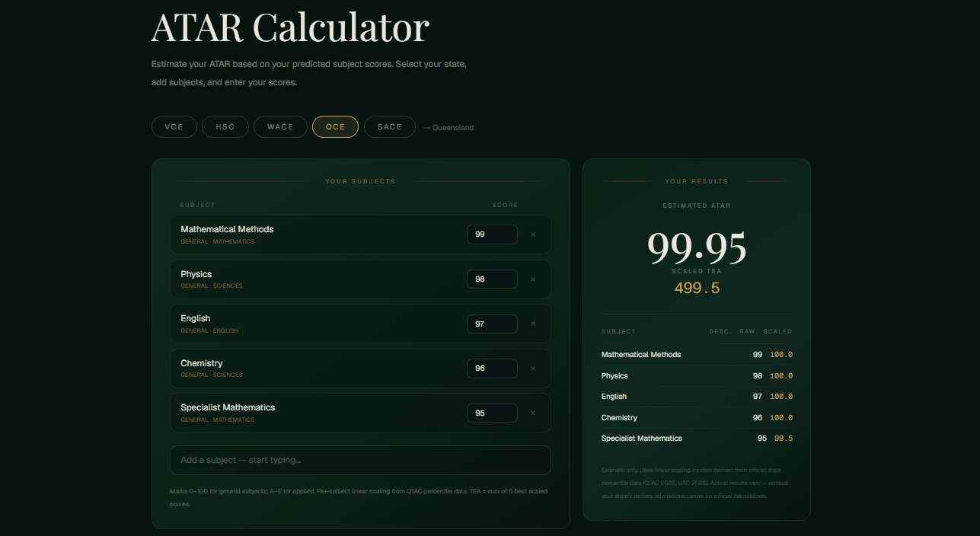
Task: Click the YOUR SUBJECTS panel heading
Action: pos(360,181)
